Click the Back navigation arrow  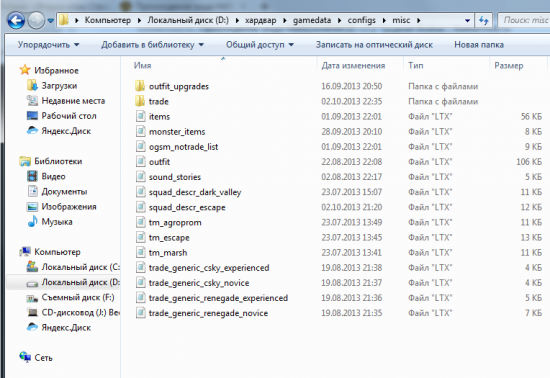pos(16,20)
